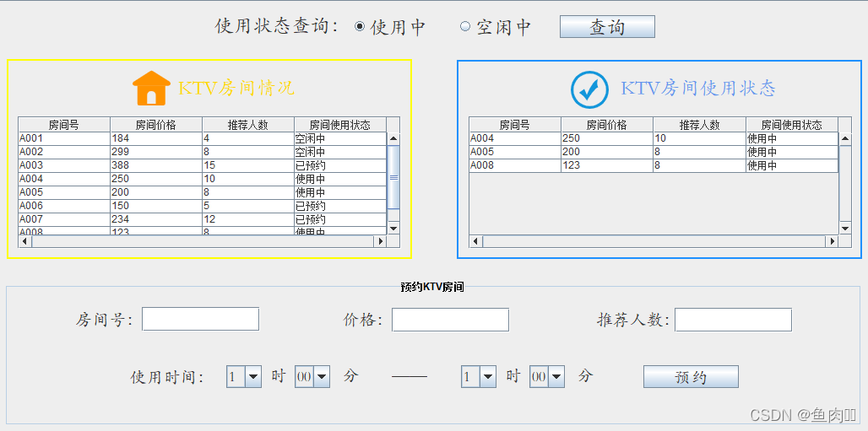The width and height of the screenshot is (868, 431).
Task: Focus the 价格 input field
Action: pyautogui.click(x=450, y=319)
